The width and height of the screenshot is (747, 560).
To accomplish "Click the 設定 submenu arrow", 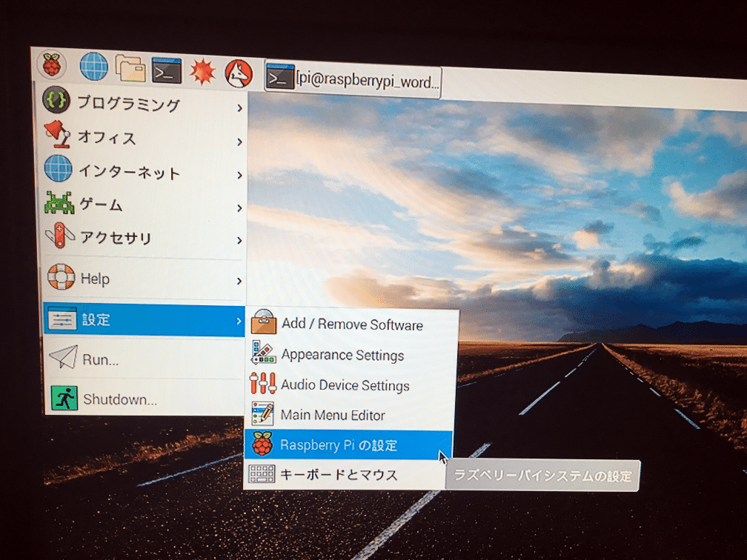I will 239,321.
